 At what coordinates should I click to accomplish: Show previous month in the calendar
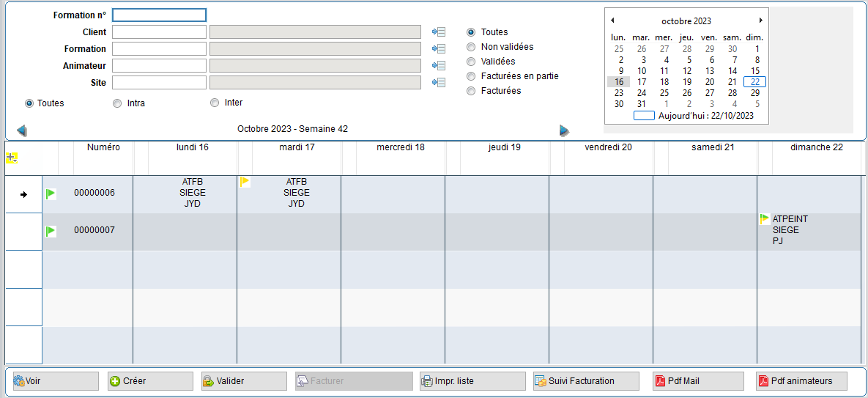[x=612, y=21]
